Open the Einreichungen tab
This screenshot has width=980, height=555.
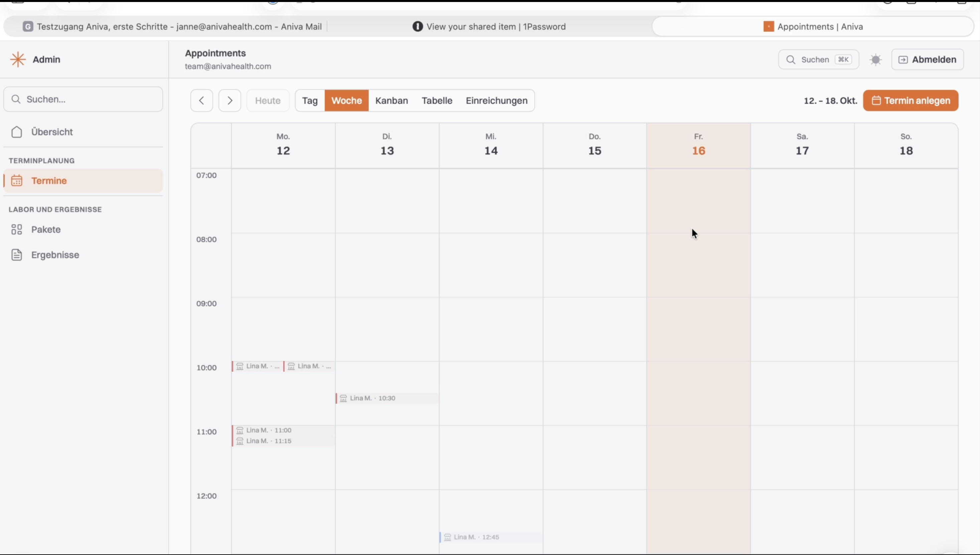[496, 101]
